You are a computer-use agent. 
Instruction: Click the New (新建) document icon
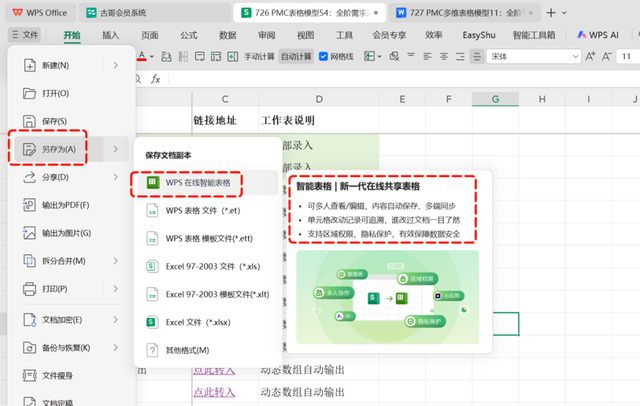[x=29, y=65]
